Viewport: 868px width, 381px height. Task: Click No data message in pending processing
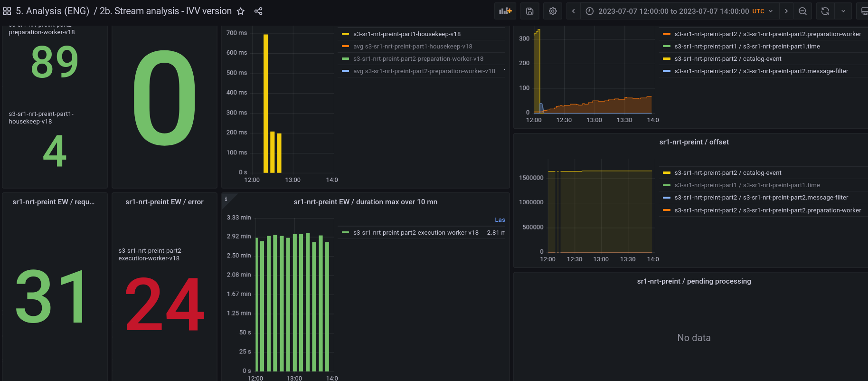coord(694,338)
